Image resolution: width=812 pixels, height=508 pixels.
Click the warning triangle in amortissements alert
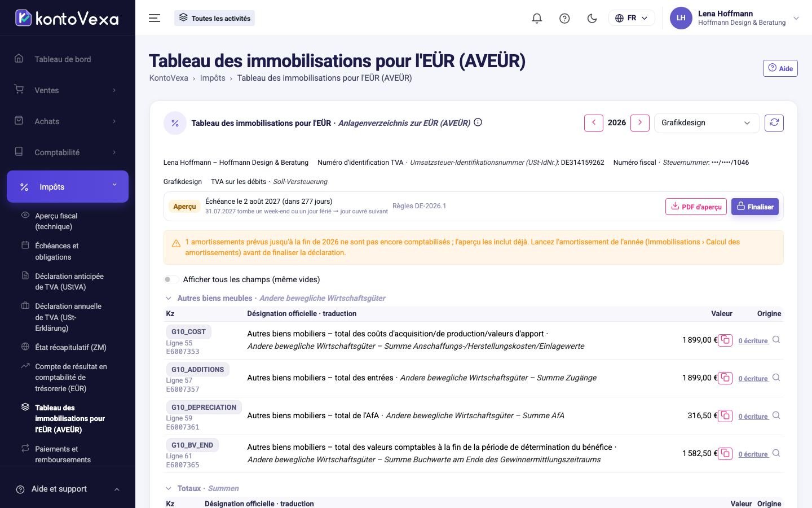(176, 243)
